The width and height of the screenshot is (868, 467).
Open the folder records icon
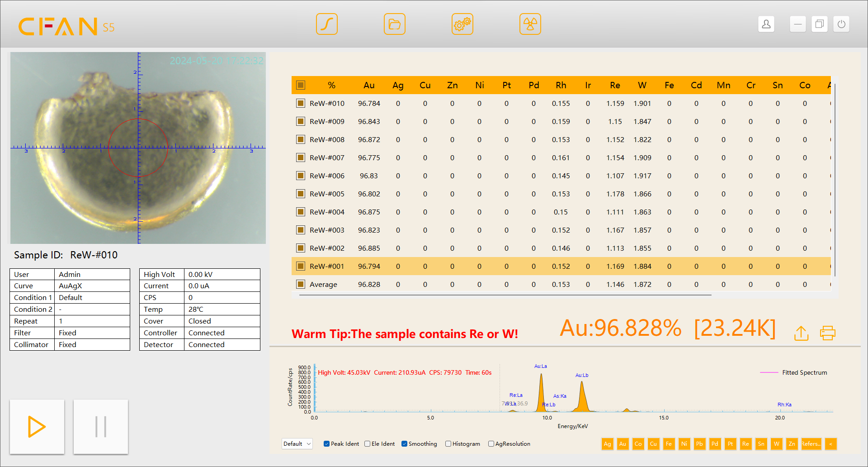[395, 24]
